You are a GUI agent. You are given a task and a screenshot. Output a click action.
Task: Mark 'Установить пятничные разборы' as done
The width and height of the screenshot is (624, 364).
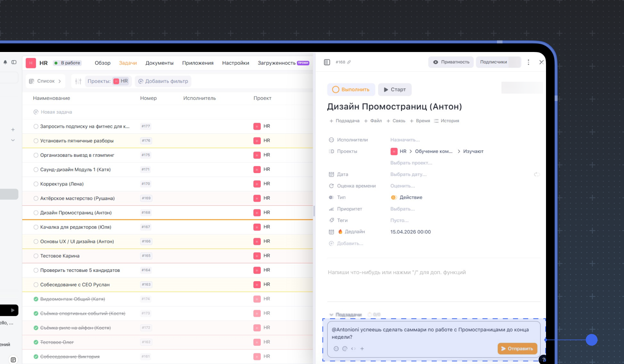click(36, 141)
